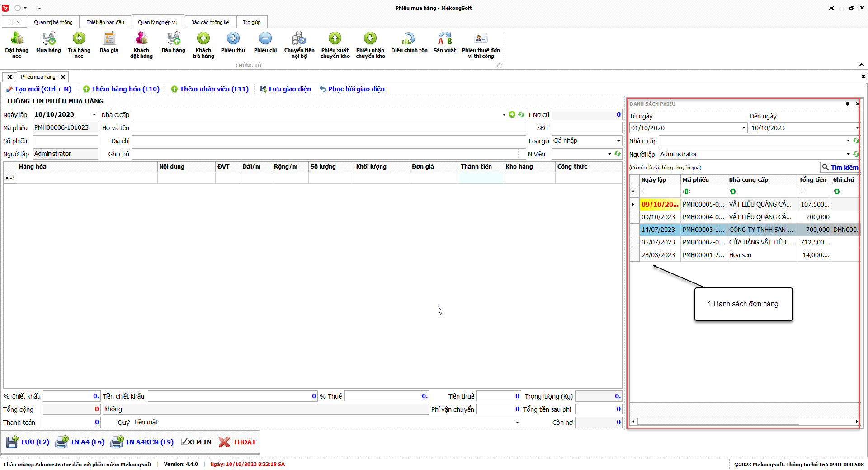Open the Loại giá dropdown
The image size is (868, 470).
tap(618, 141)
